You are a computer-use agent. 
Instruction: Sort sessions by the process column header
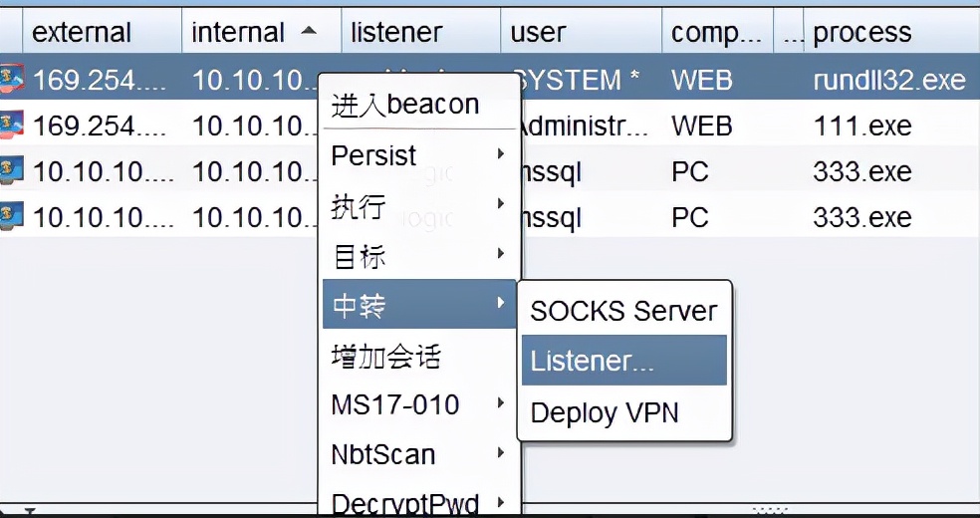[862, 32]
